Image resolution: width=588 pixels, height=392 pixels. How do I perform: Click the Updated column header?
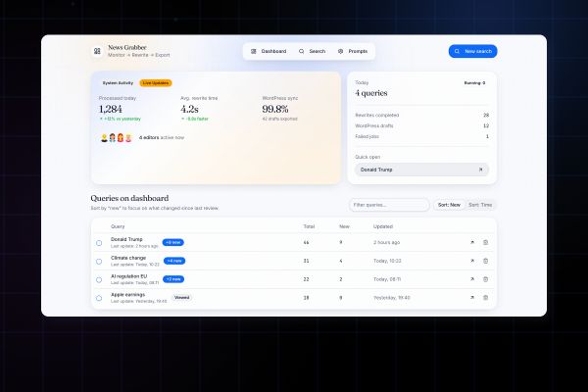point(383,226)
